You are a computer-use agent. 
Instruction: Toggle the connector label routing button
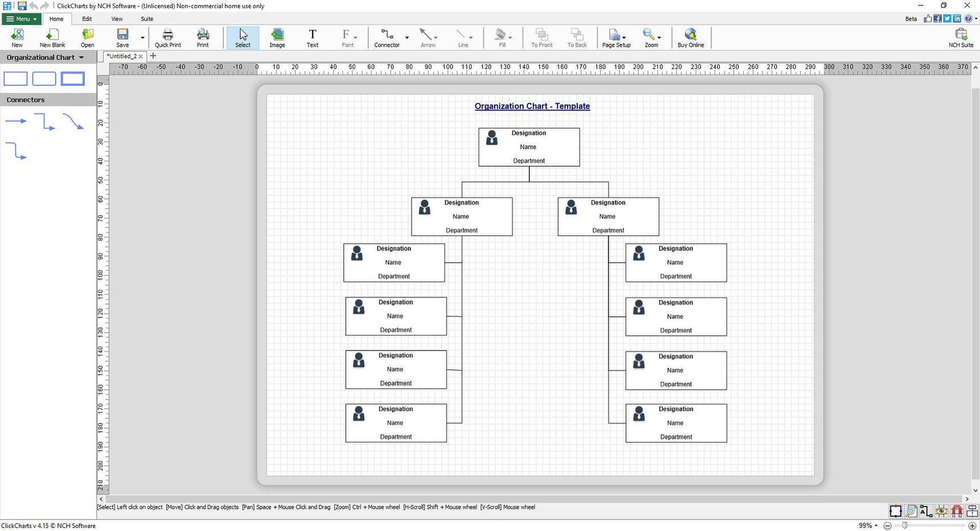click(926, 511)
